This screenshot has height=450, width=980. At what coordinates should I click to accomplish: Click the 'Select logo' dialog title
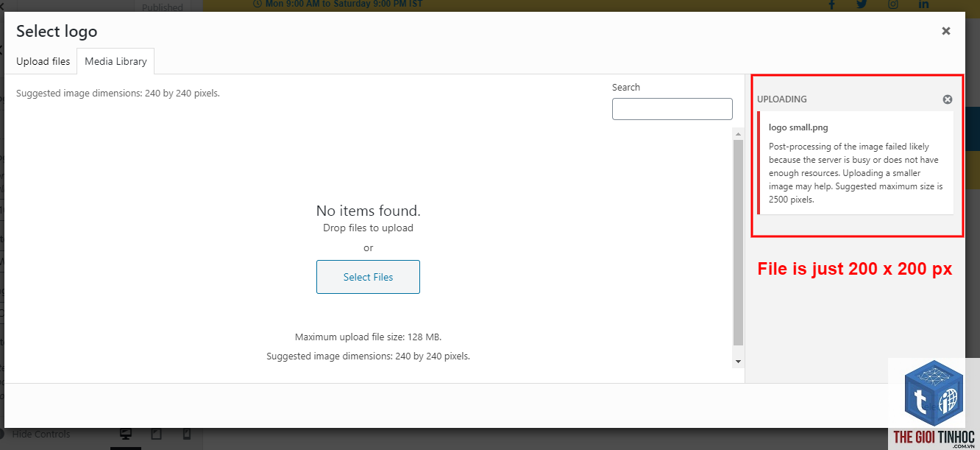[x=57, y=31]
